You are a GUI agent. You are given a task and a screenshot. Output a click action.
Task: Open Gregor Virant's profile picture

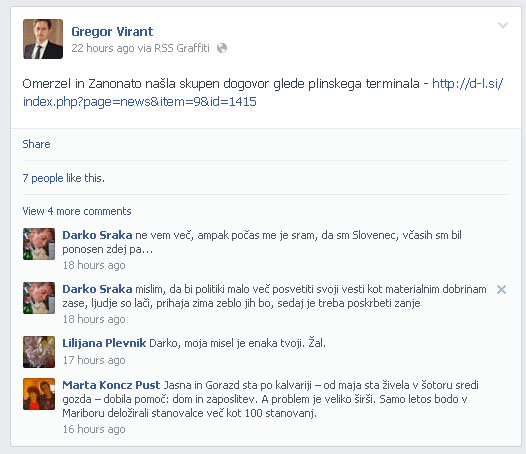[x=43, y=39]
